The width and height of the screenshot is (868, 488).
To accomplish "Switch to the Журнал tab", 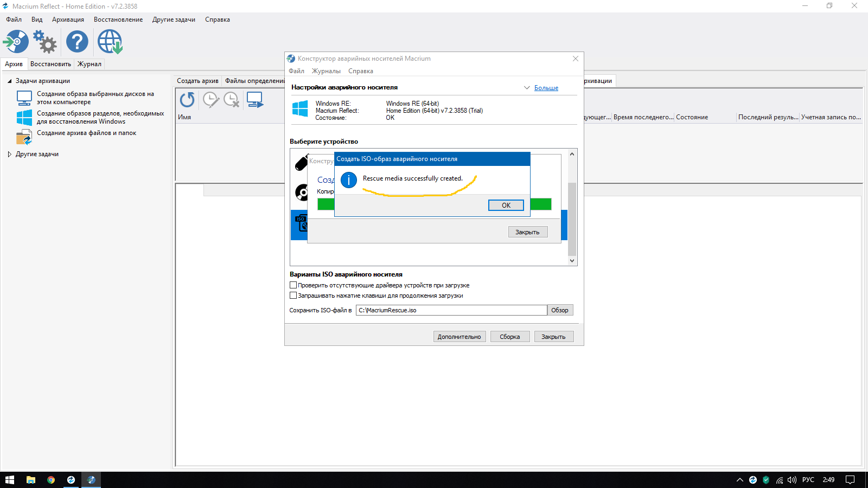I will 89,64.
